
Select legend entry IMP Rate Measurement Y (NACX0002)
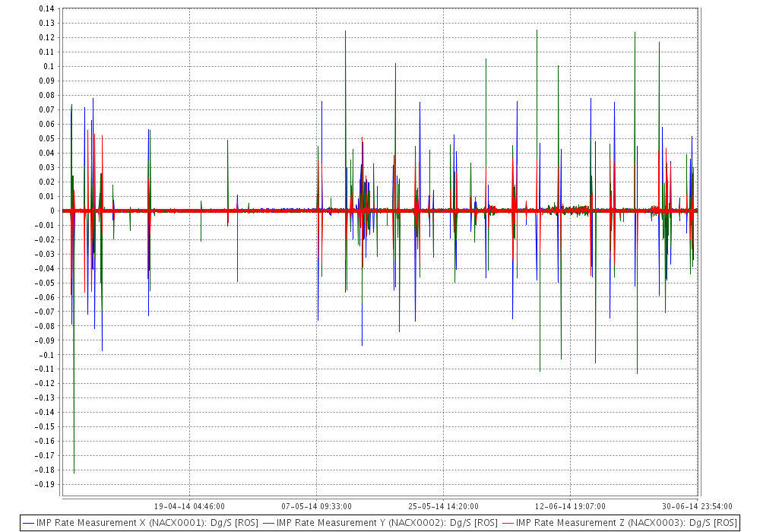coord(387,523)
